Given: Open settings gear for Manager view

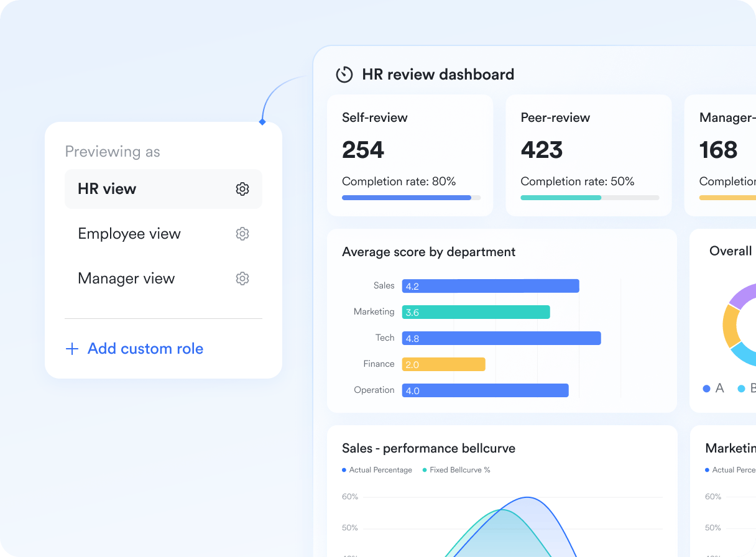Looking at the screenshot, I should pyautogui.click(x=242, y=278).
